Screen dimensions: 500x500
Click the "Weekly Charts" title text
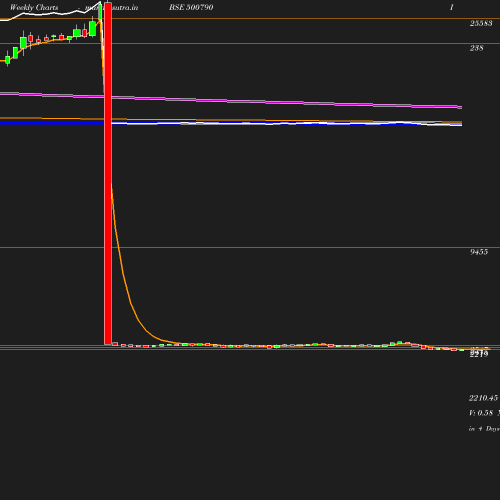pyautogui.click(x=34, y=7)
